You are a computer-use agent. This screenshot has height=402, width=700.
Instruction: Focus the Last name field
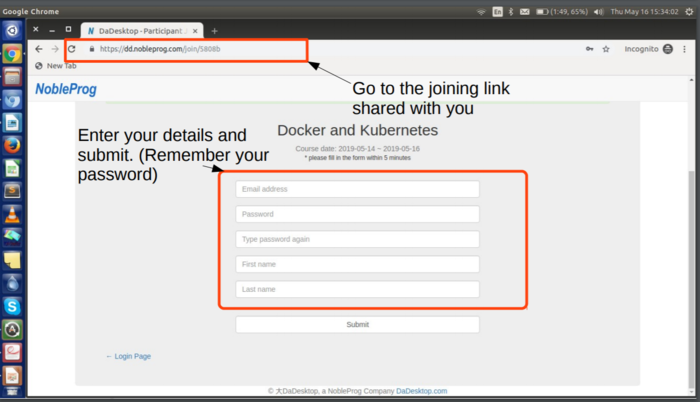pos(358,289)
